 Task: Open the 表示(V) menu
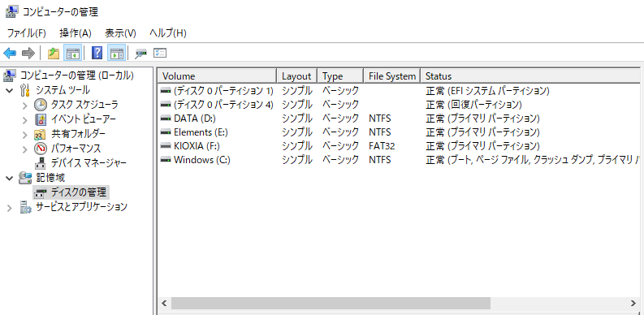click(x=120, y=33)
